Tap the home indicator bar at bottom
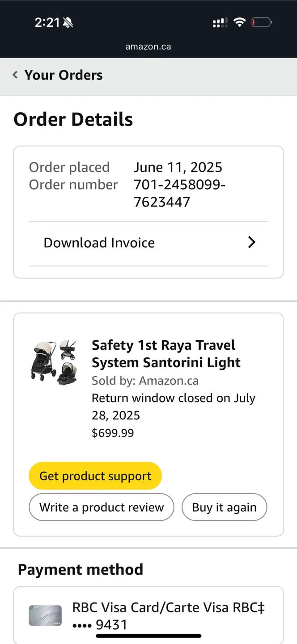The width and height of the screenshot is (297, 644). tap(148, 636)
